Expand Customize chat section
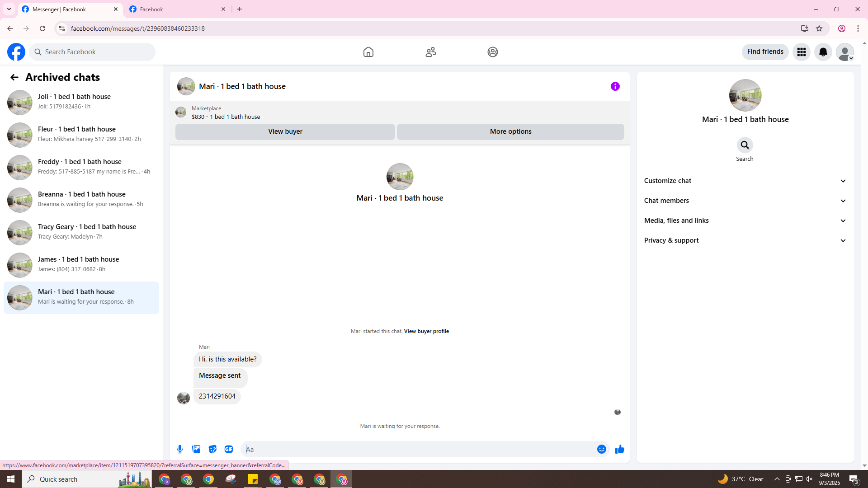This screenshot has width=868, height=488. 745,181
